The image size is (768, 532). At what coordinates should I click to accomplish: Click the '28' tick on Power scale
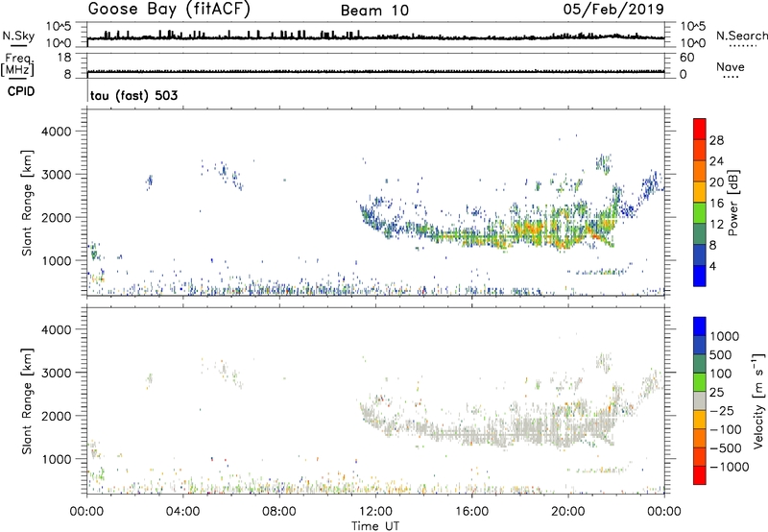point(716,140)
